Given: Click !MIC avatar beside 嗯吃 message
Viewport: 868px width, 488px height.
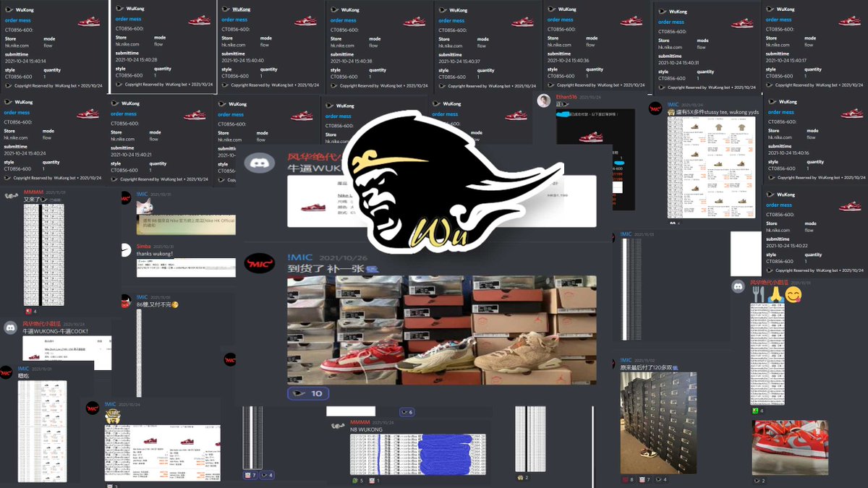Looking at the screenshot, I should coord(6,373).
